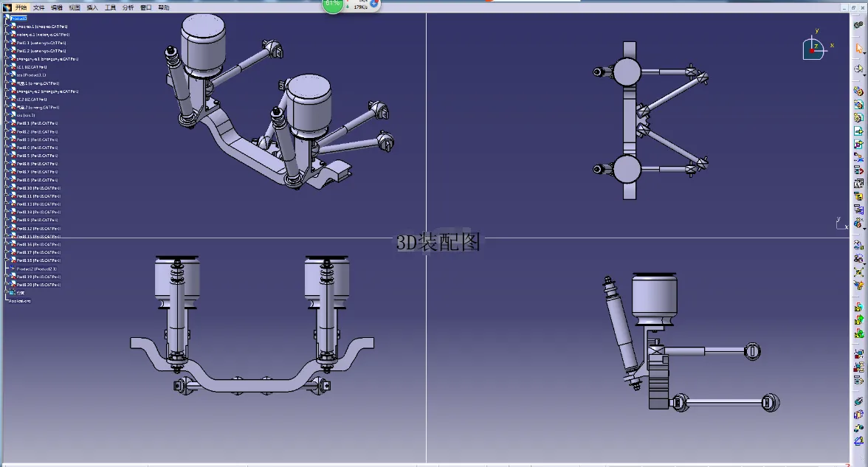
Task: Open the 开始 (Start) menu
Action: pyautogui.click(x=21, y=7)
